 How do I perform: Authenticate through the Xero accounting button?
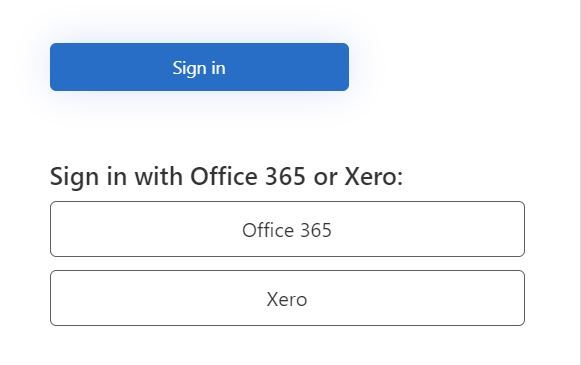click(288, 298)
